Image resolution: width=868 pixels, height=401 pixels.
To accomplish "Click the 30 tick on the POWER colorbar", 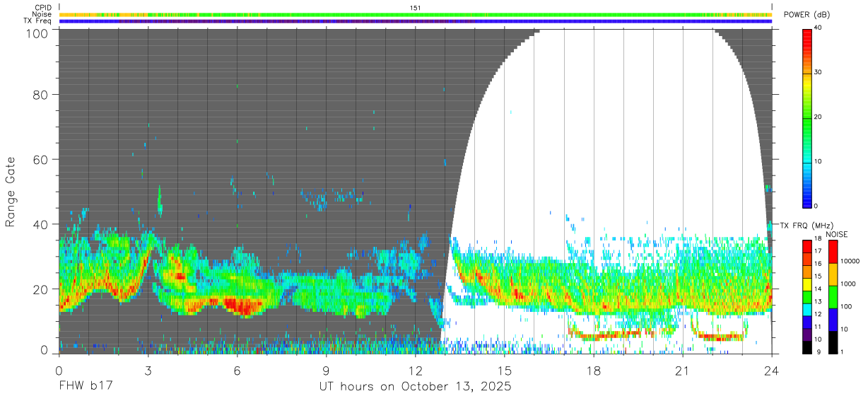I will pos(819,73).
